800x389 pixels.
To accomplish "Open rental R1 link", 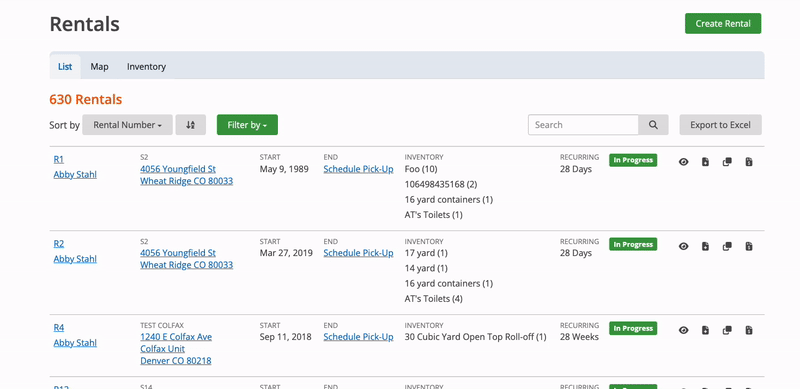I will [59, 160].
